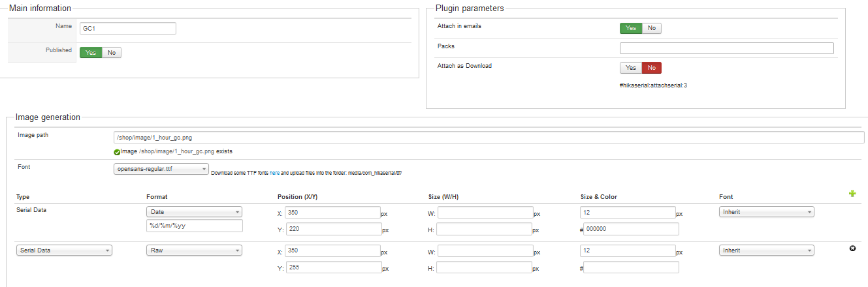Click the %d/%m/%yy date format field
This screenshot has height=287, width=868.
point(194,226)
